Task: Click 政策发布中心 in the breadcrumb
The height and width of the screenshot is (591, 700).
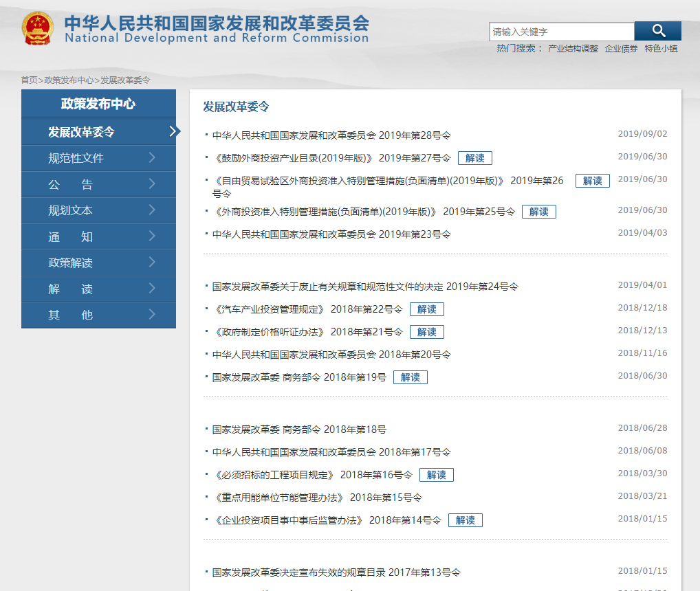Action: 69,80
